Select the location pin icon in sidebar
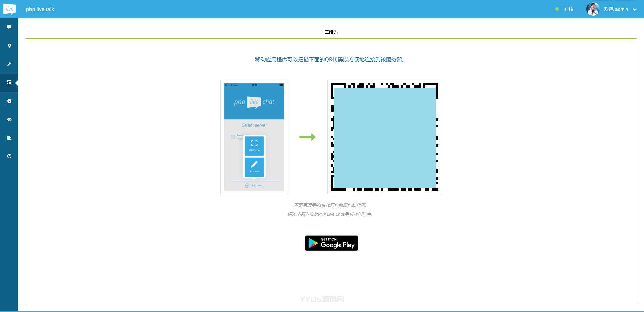Viewport: 644px width, 312px height. [x=9, y=46]
